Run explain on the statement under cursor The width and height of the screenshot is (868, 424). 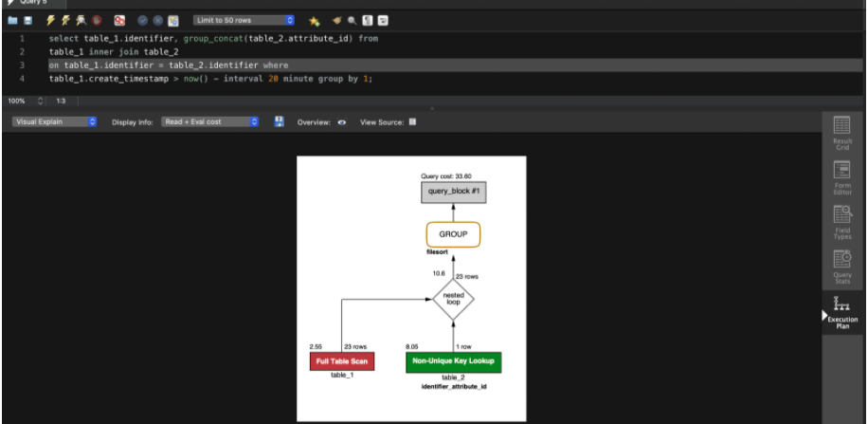(82, 20)
